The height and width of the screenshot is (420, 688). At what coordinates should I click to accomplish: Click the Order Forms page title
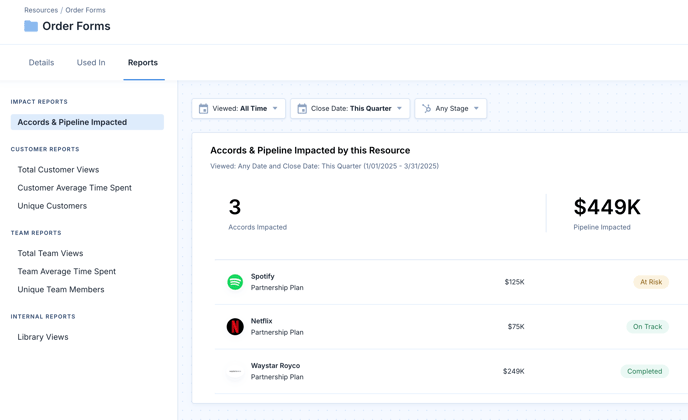[76, 26]
